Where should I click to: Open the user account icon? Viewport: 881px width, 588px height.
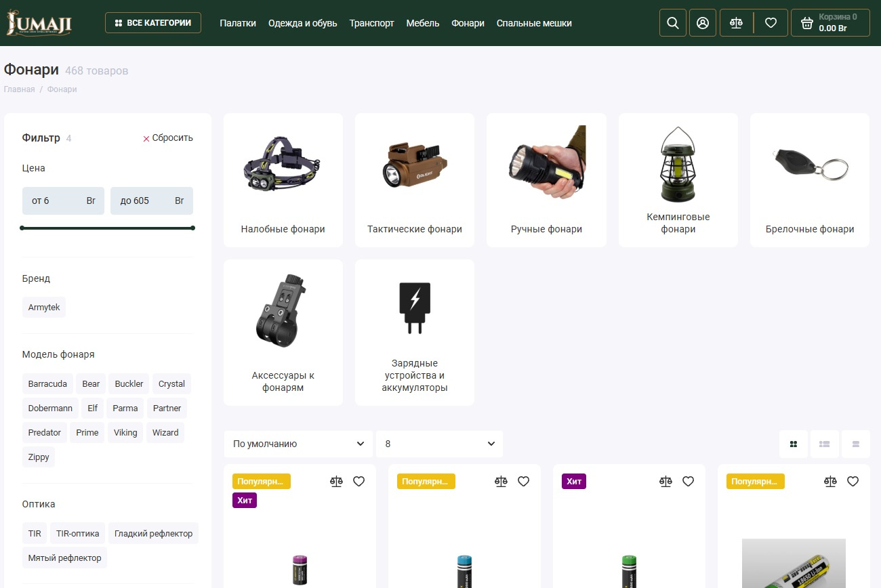point(703,23)
